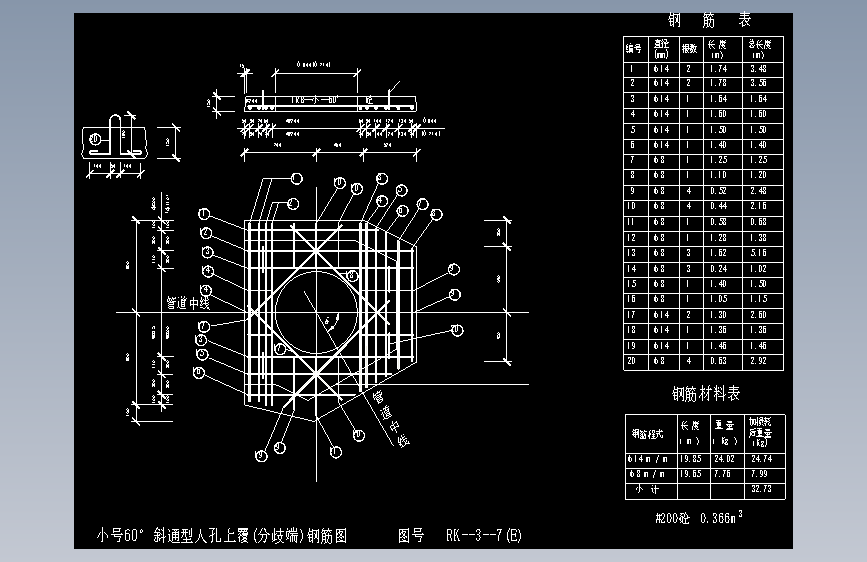
Task: Click total length value 2.92
Action: click(758, 361)
